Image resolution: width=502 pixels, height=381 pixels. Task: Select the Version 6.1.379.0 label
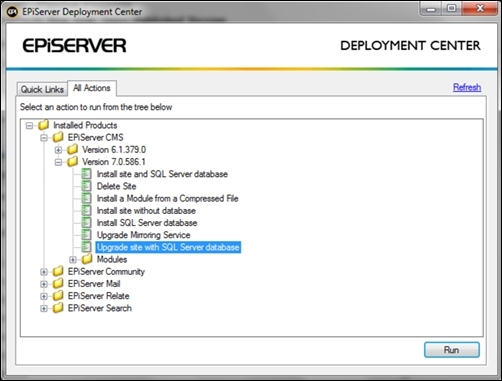(114, 150)
